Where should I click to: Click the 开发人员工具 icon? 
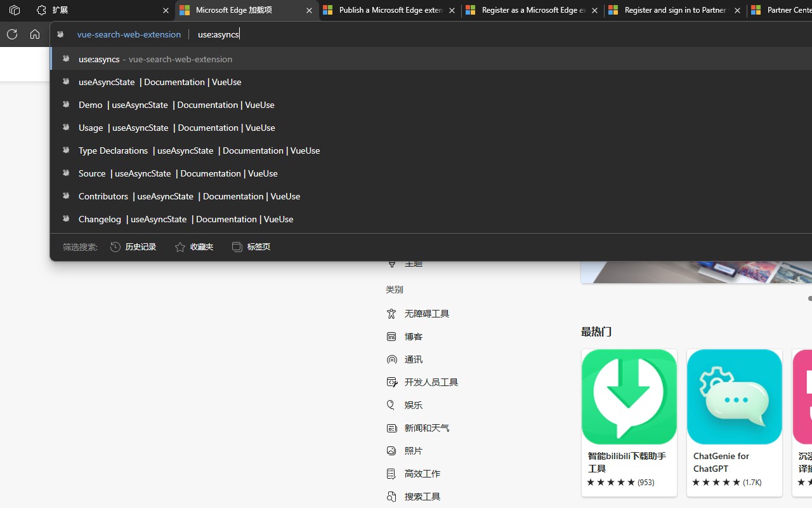tap(391, 382)
